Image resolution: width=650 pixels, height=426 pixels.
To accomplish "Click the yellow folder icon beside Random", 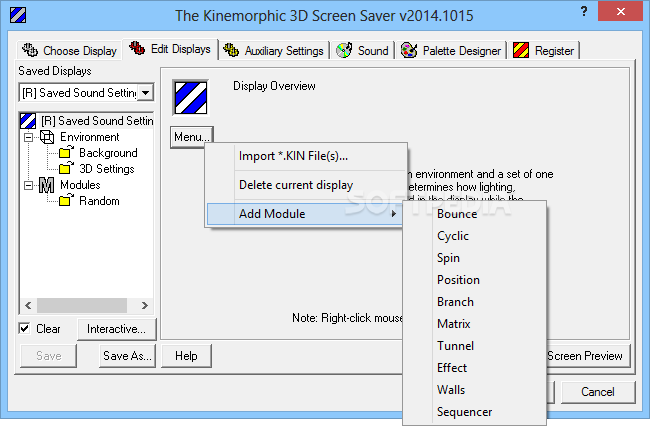I will [66, 201].
